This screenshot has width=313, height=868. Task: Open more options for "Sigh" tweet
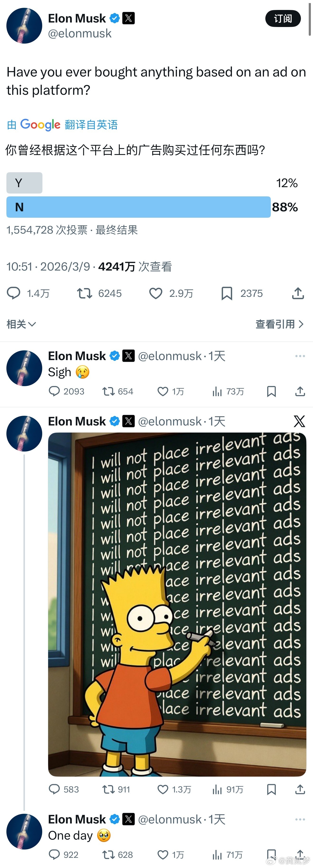click(300, 356)
